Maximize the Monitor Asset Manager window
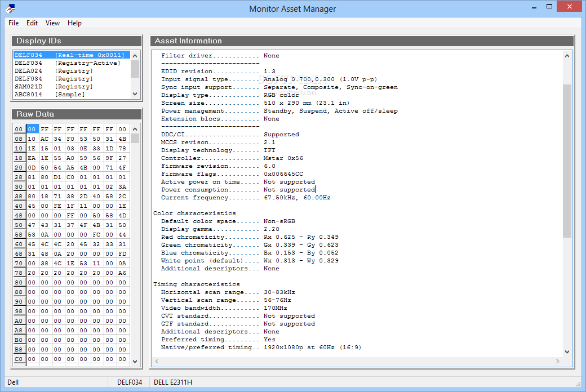The image size is (586, 392). coord(549,7)
